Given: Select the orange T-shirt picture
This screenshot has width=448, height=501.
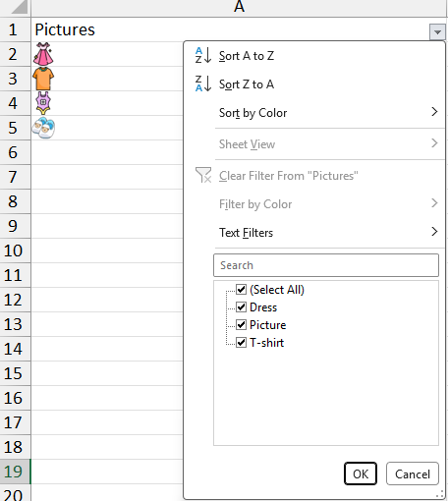Looking at the screenshot, I should (43, 79).
